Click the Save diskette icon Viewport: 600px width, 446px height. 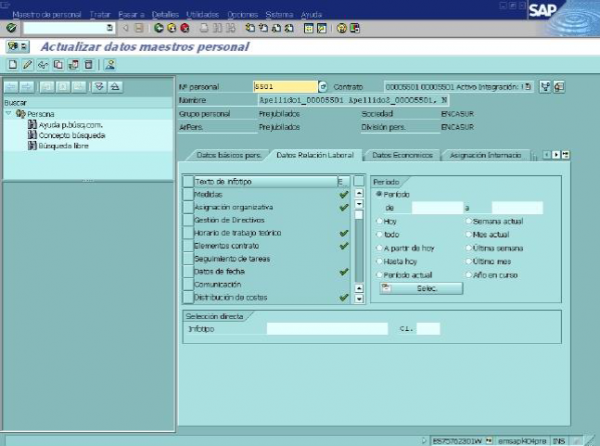point(139,28)
